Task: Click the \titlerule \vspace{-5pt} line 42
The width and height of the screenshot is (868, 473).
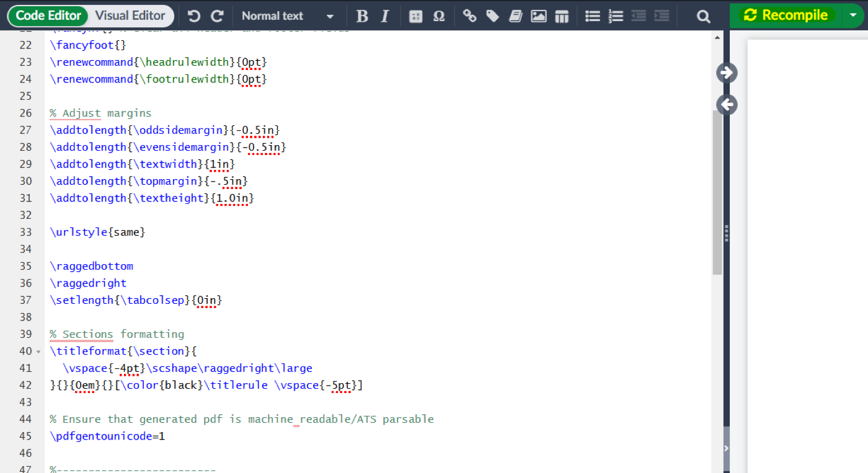Action: [x=206, y=385]
